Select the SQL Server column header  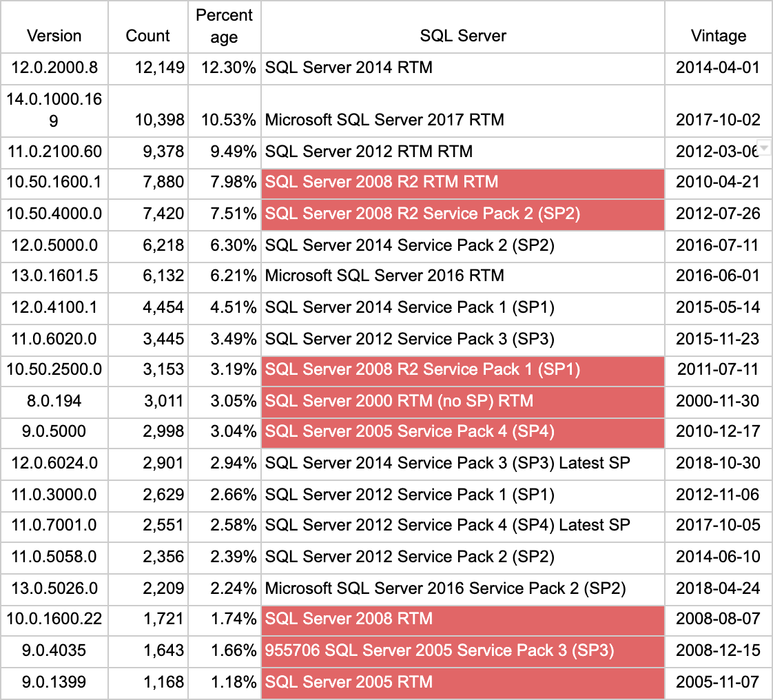coord(463,35)
